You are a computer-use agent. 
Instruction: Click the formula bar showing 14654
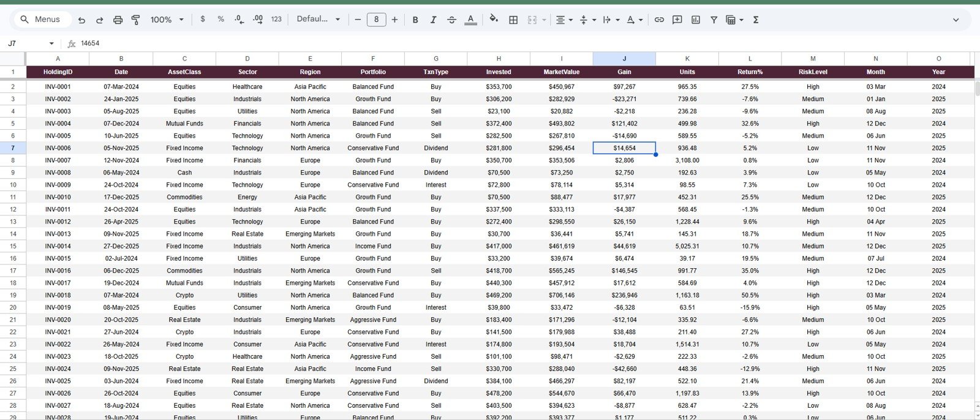tap(527, 43)
